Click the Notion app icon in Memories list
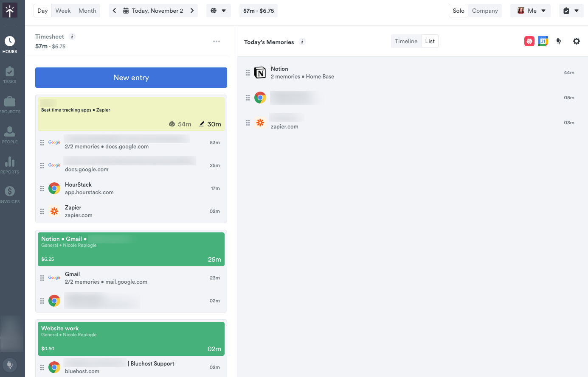 [x=260, y=73]
